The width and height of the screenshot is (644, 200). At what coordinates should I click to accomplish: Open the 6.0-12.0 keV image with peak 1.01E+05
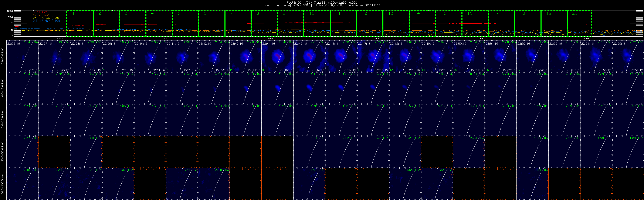pos(277,88)
